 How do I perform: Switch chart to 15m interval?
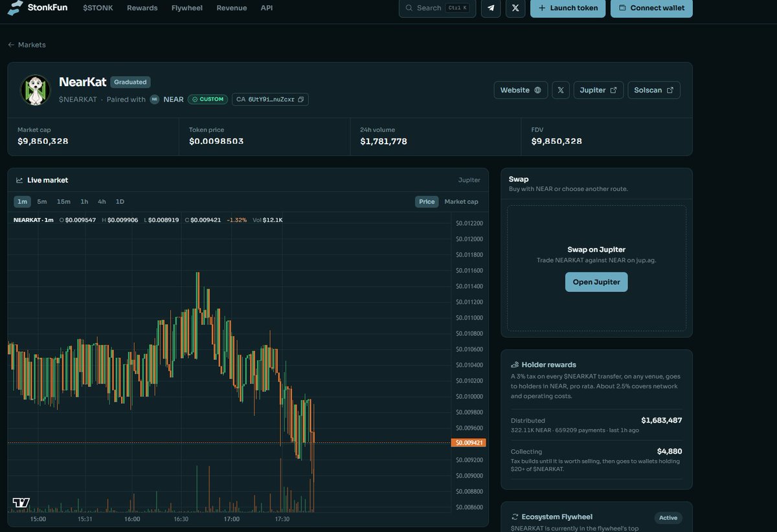pos(63,202)
